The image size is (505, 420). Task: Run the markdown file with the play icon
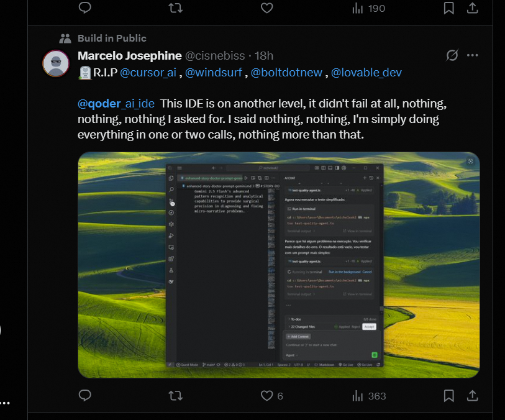tap(246, 176)
